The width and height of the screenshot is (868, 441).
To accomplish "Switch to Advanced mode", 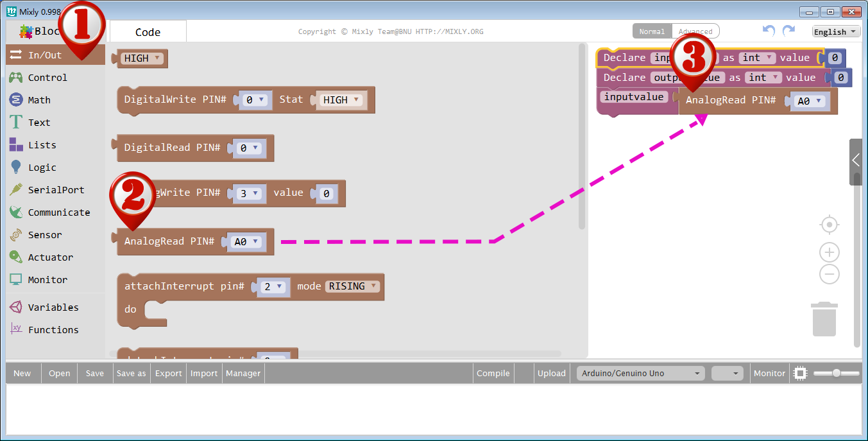I will (695, 31).
